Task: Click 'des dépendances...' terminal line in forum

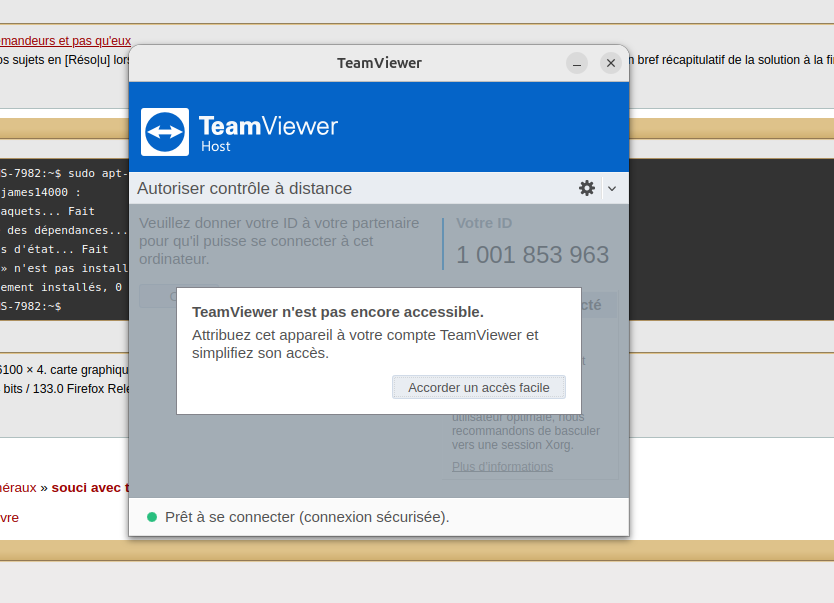Action: coord(67,230)
